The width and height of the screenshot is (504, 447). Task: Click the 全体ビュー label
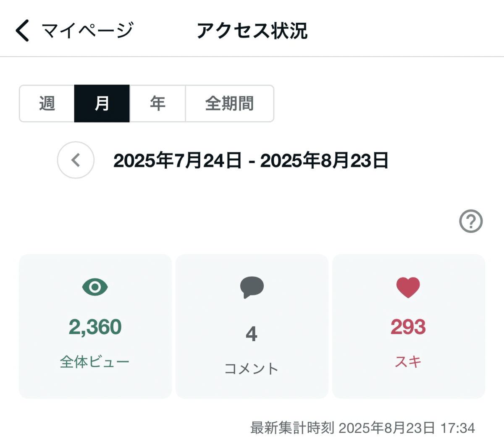pyautogui.click(x=95, y=362)
